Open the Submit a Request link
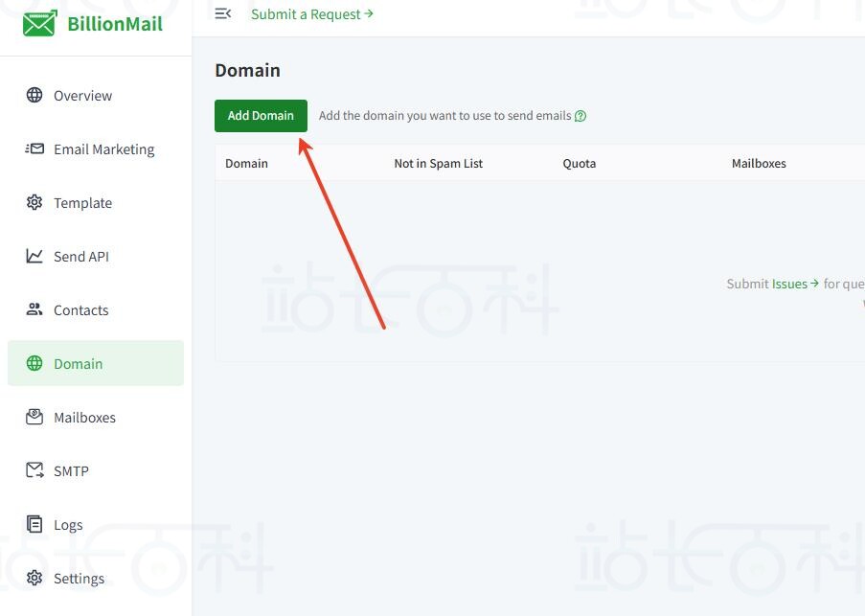 click(312, 14)
